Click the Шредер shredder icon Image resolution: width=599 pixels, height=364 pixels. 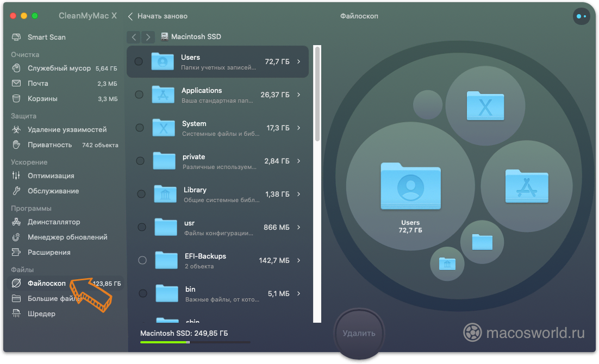point(16,313)
